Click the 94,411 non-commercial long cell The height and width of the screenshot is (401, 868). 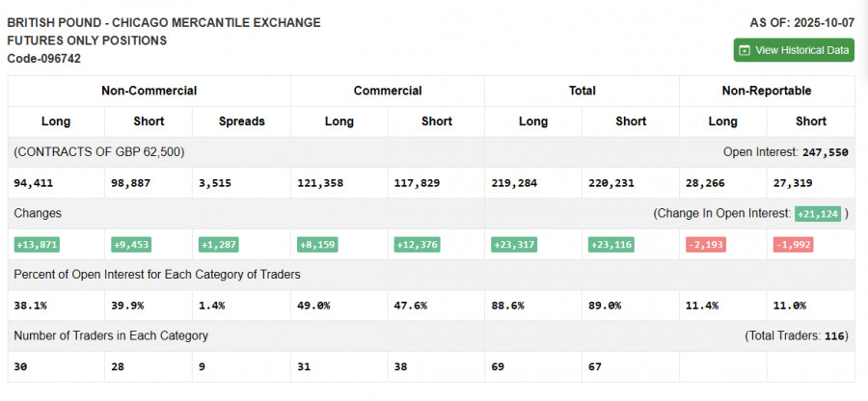click(x=34, y=182)
